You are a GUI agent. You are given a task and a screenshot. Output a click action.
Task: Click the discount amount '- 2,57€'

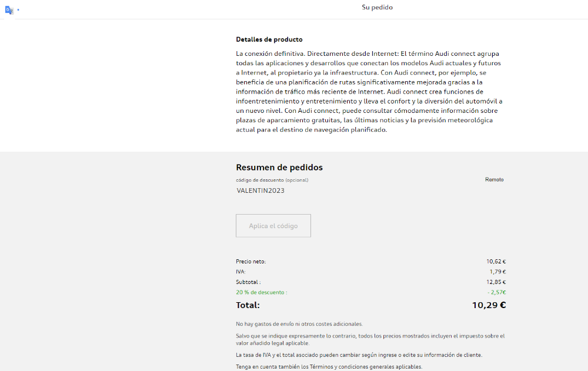[496, 292]
